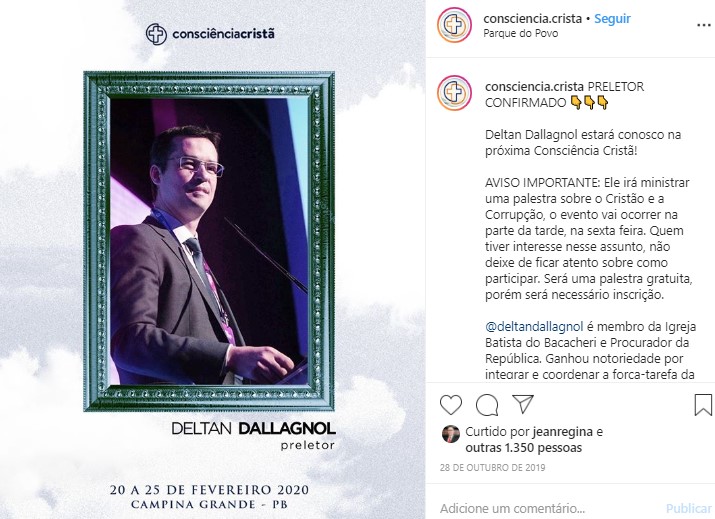Click the consciênciacristã logo on the post image
Viewport: 715px width, 519px height.
[210, 34]
